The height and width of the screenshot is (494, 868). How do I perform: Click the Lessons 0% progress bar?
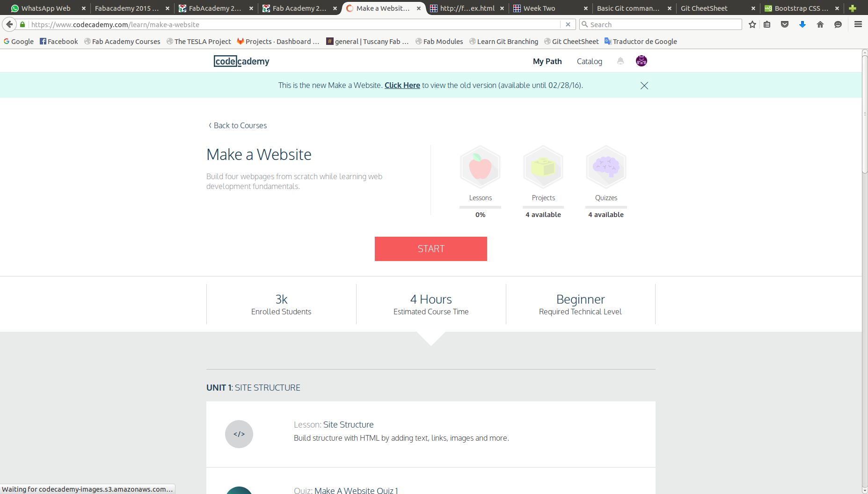[481, 207]
